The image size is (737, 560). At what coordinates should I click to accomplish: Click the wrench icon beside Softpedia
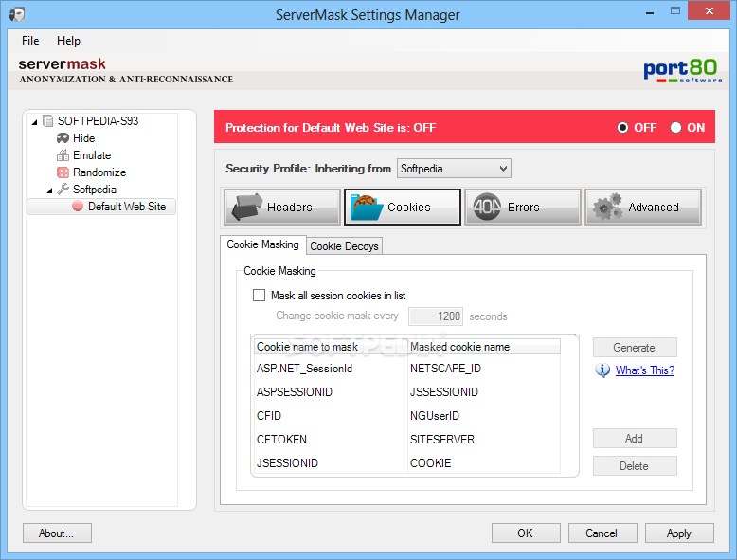point(63,189)
